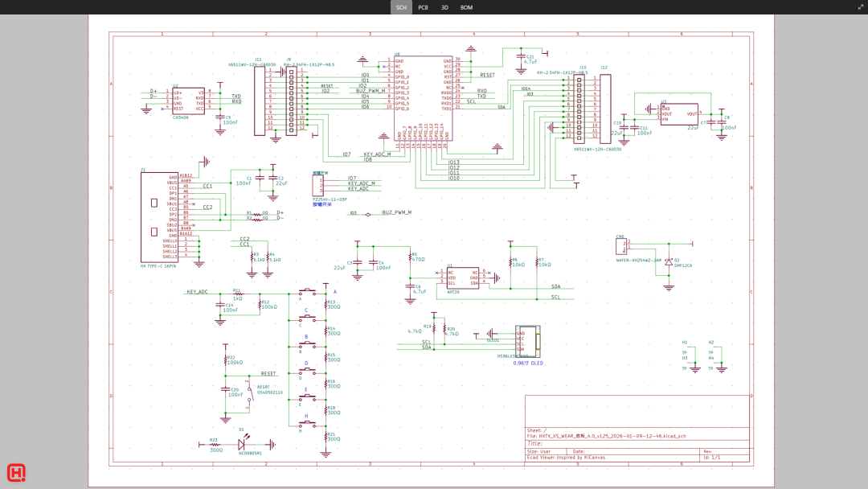Select push button A symbol
This screenshot has width=868, height=489.
point(307,291)
